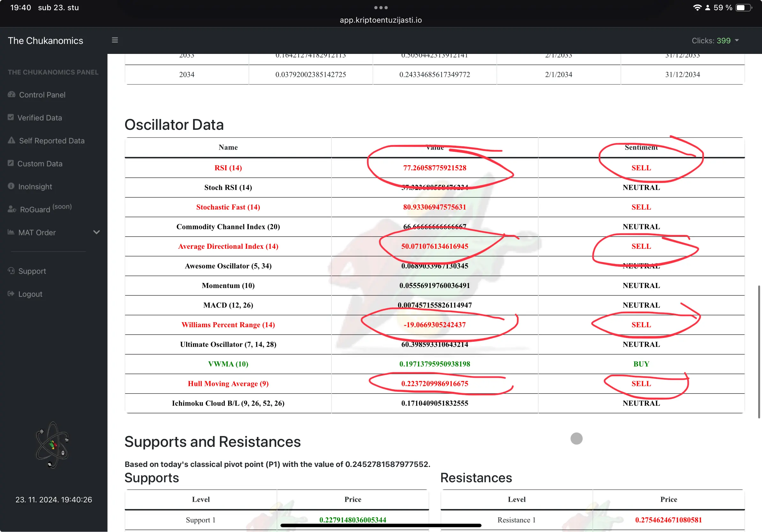Open the InoInsight menu item
This screenshot has width=762, height=532.
(35, 187)
